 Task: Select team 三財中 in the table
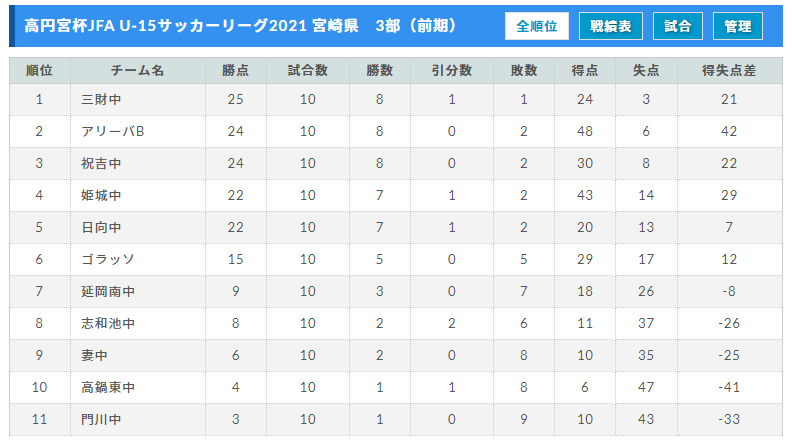coord(101,100)
